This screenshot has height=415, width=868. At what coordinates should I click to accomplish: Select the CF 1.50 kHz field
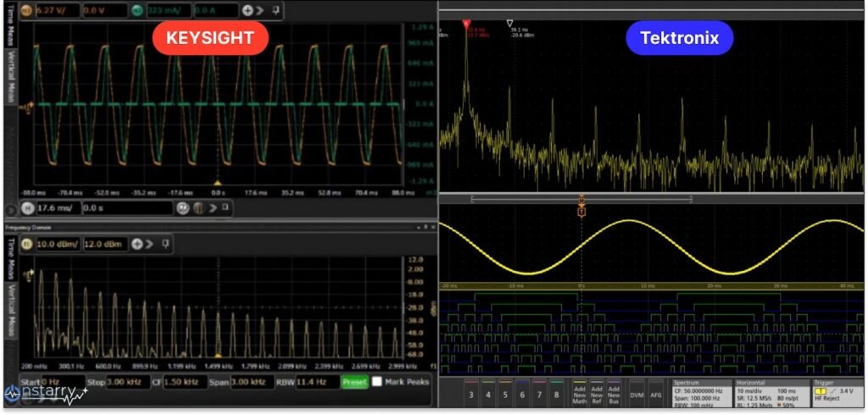(x=185, y=382)
